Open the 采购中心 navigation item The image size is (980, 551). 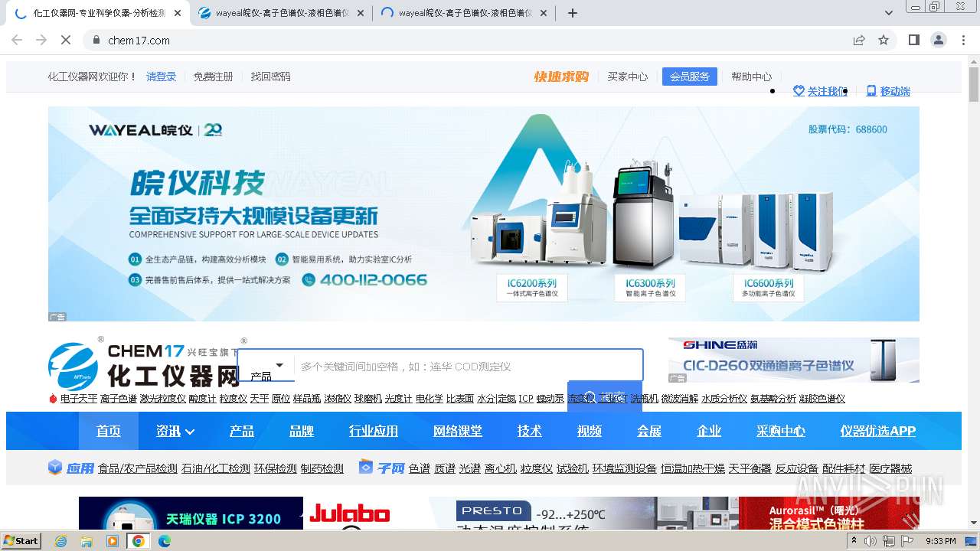[781, 431]
